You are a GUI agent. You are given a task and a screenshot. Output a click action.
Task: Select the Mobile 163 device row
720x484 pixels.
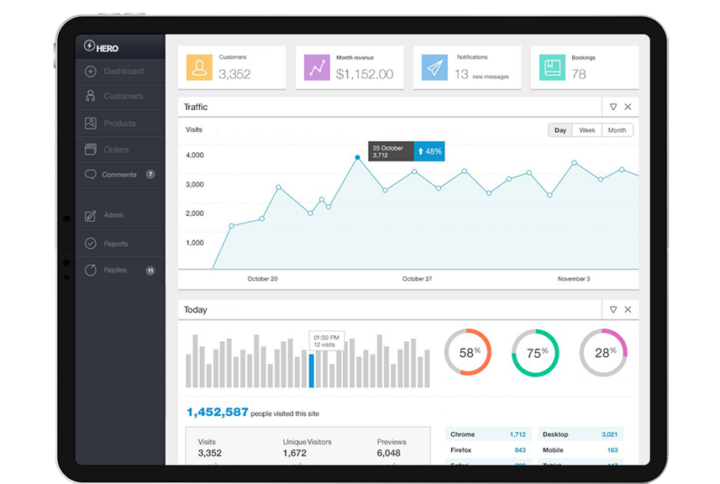coord(580,450)
